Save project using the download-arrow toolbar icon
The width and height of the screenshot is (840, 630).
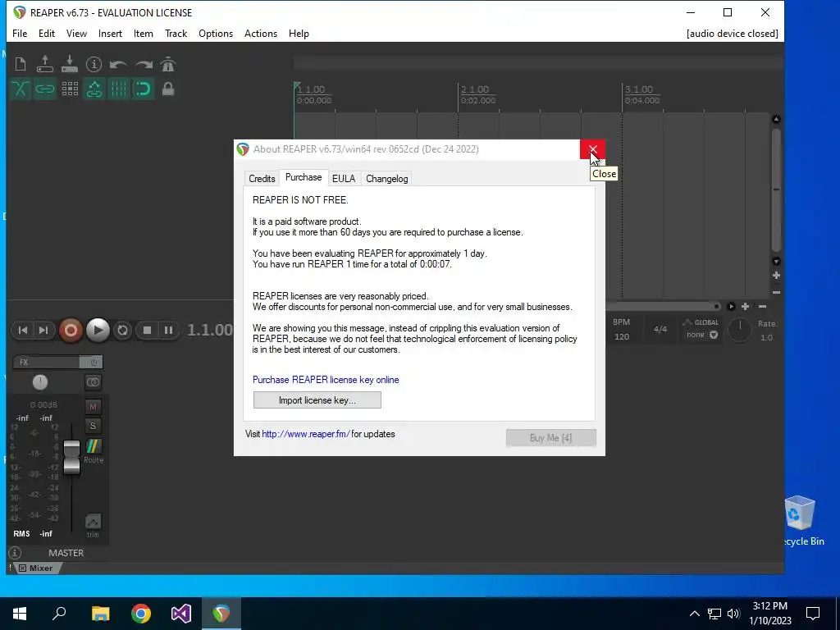point(70,64)
